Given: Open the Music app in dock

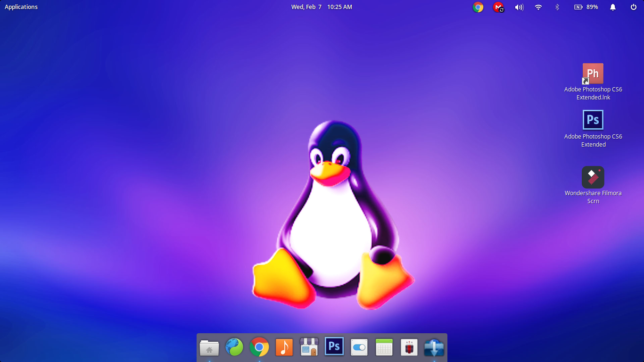Looking at the screenshot, I should click(284, 347).
